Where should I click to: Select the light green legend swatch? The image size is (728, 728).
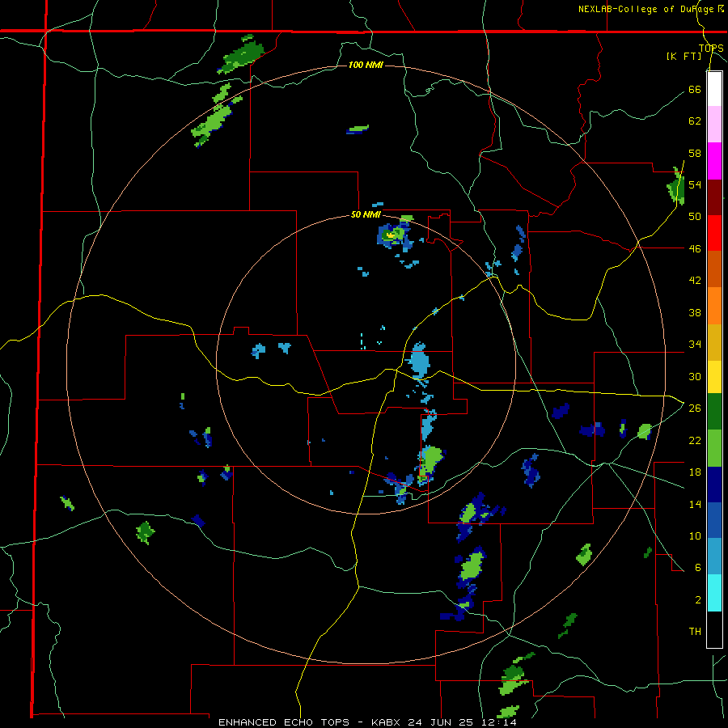coord(714,448)
